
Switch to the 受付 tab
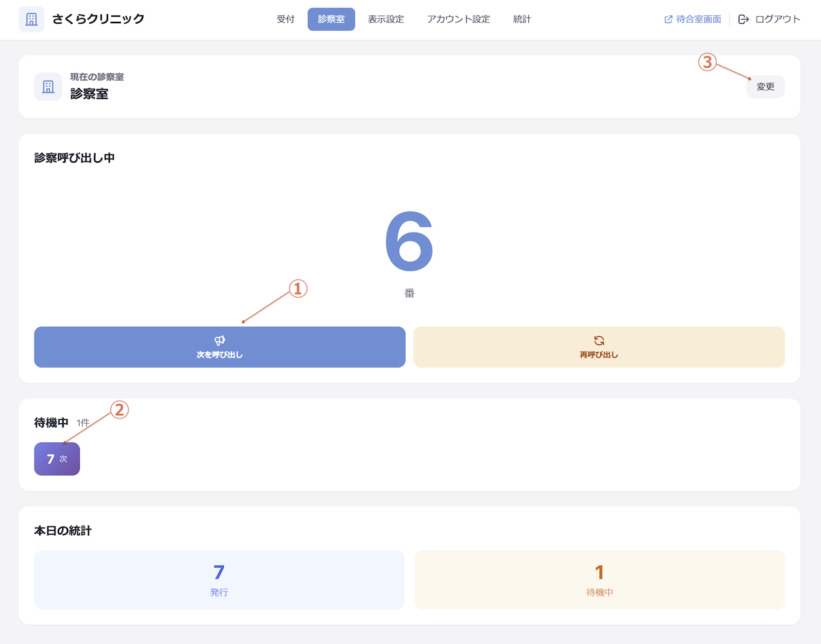pos(285,19)
